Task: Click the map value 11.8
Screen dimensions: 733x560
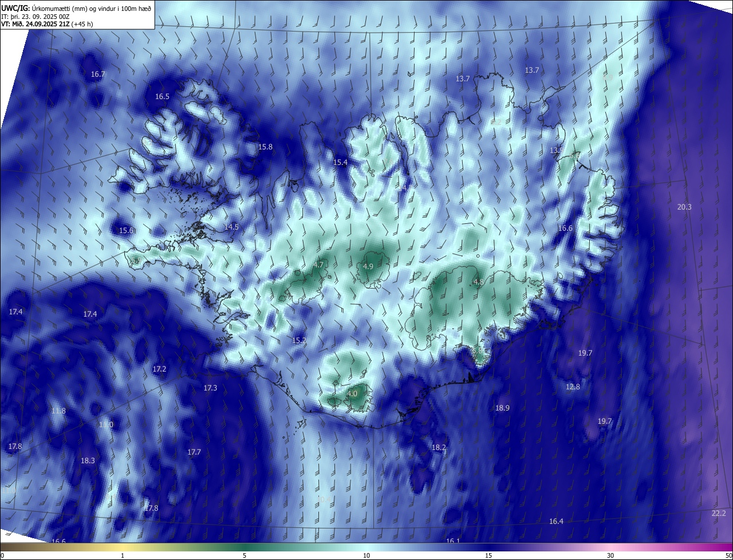Action: click(x=58, y=411)
